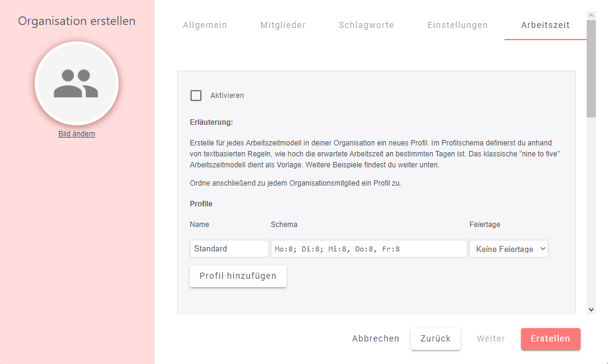Switch to the Allgemein tab
This screenshot has height=364, width=608.
pos(205,25)
